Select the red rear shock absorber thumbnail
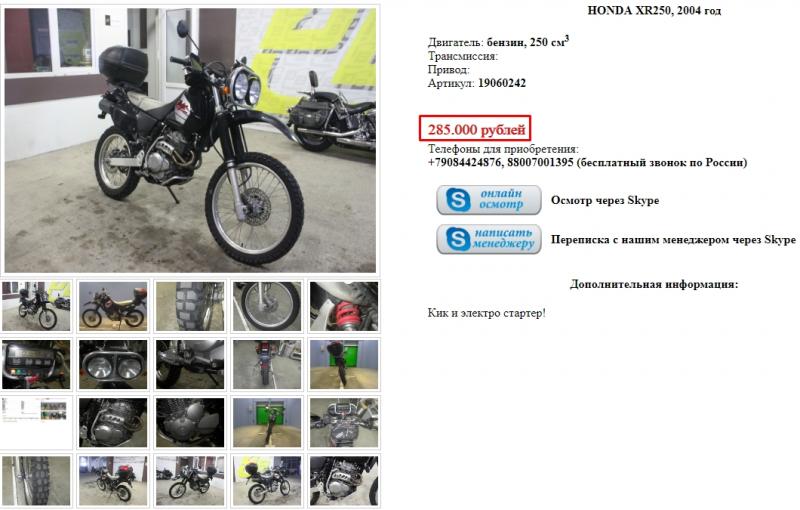Screen dimensions: 800x510 (x=344, y=307)
